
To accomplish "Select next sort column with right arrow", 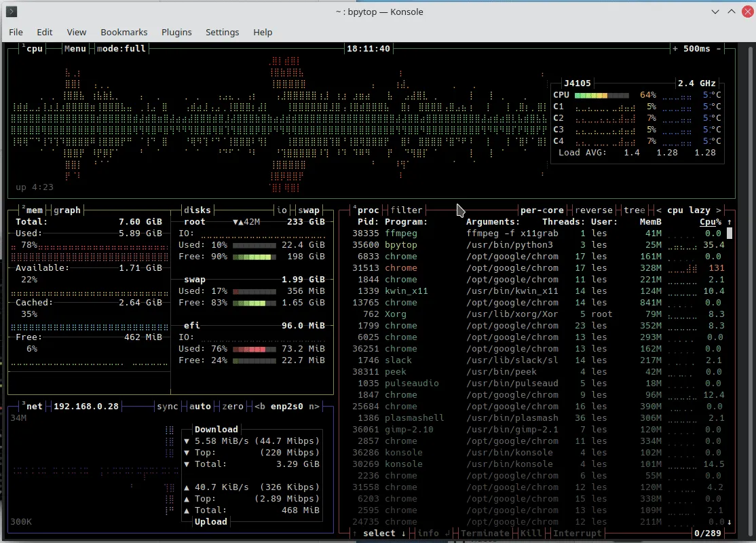I will click(x=719, y=210).
